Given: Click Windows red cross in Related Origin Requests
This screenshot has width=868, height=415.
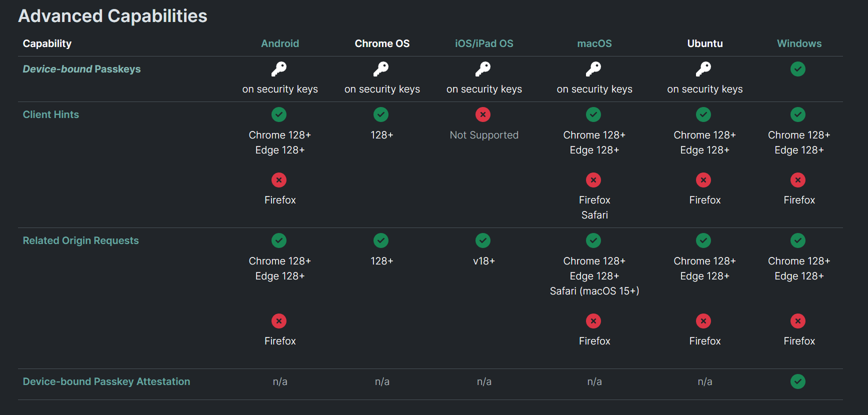Looking at the screenshot, I should click(798, 321).
